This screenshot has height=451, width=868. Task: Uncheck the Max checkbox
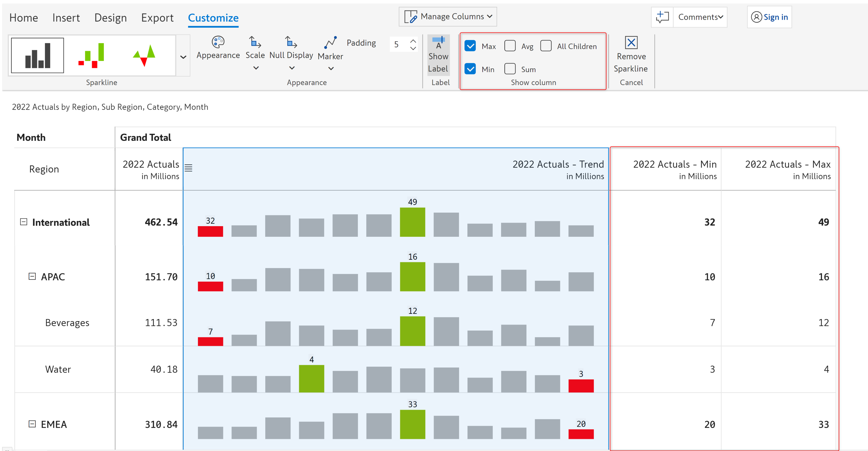click(470, 46)
